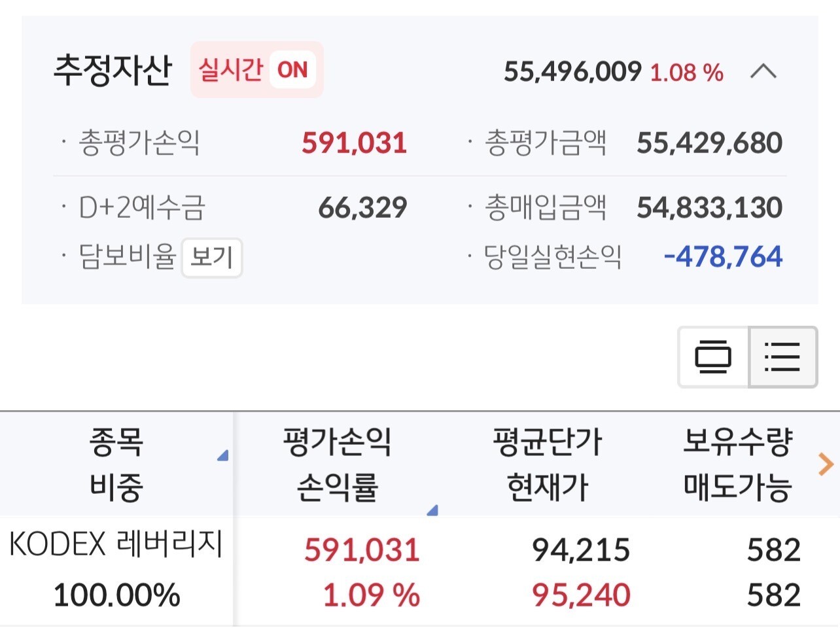This screenshot has width=840, height=643.
Task: Click the KODEX current price 95,240
Action: coord(581,595)
